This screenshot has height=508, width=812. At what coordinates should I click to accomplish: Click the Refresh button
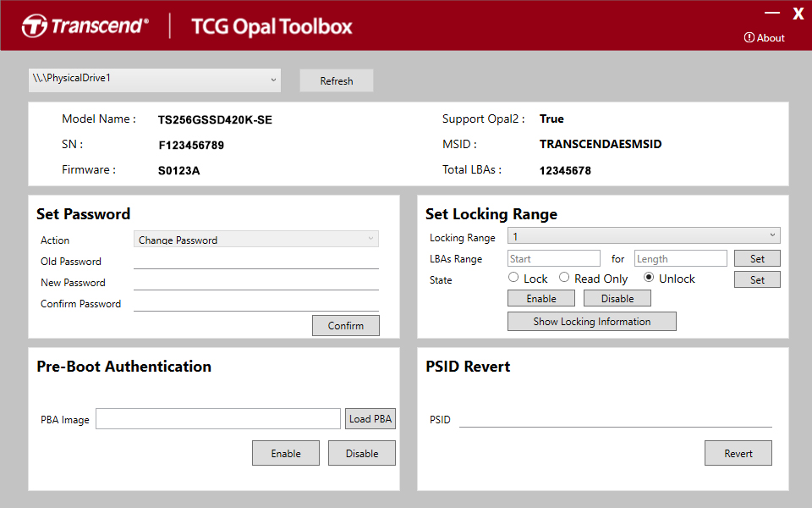click(337, 81)
